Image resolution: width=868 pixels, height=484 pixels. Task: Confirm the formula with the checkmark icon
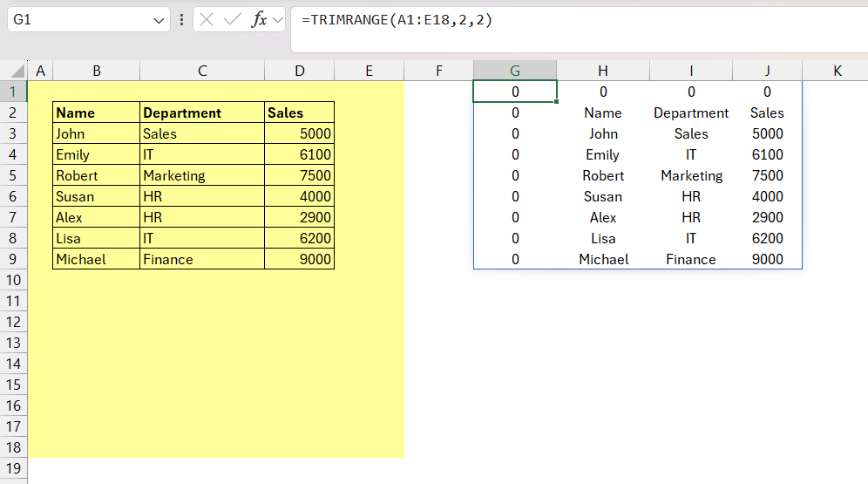232,20
